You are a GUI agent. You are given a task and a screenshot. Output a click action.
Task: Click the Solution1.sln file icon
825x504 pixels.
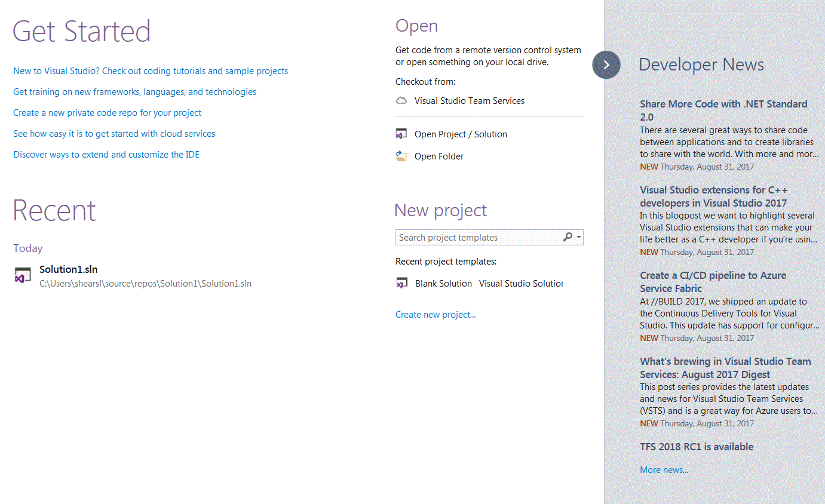[23, 276]
